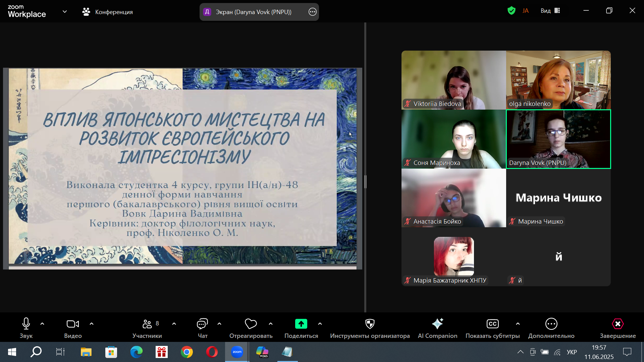Open the red gift app in taskbar
The width and height of the screenshot is (644, 362).
161,352
